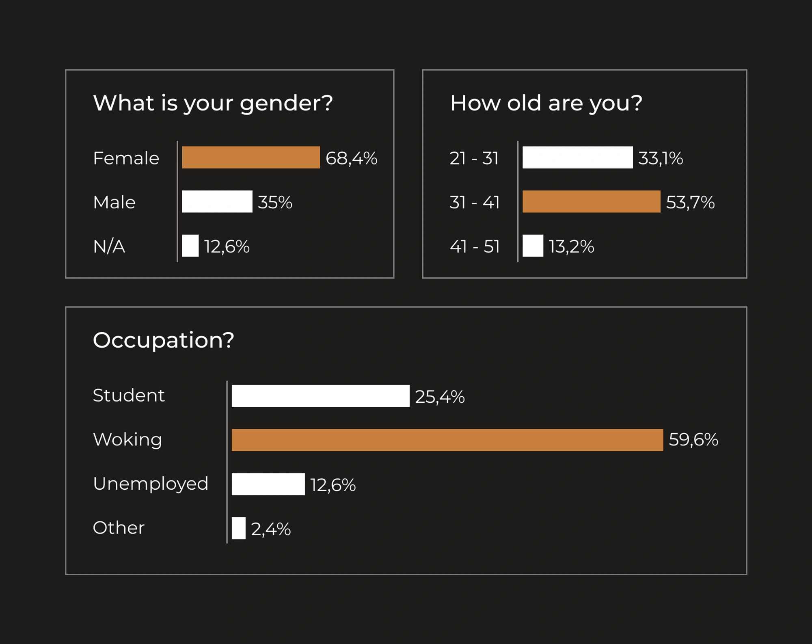812x644 pixels.
Task: Click the 53,7% value label
Action: click(x=690, y=202)
